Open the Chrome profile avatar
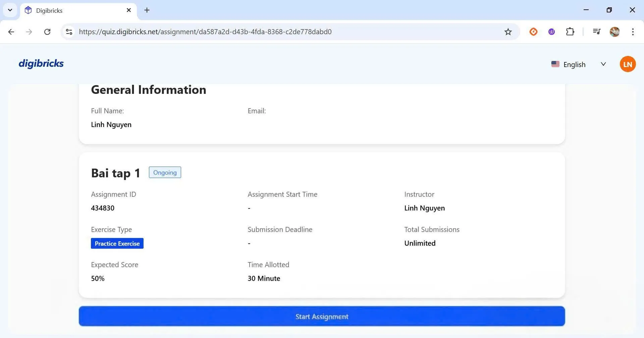 pyautogui.click(x=614, y=32)
